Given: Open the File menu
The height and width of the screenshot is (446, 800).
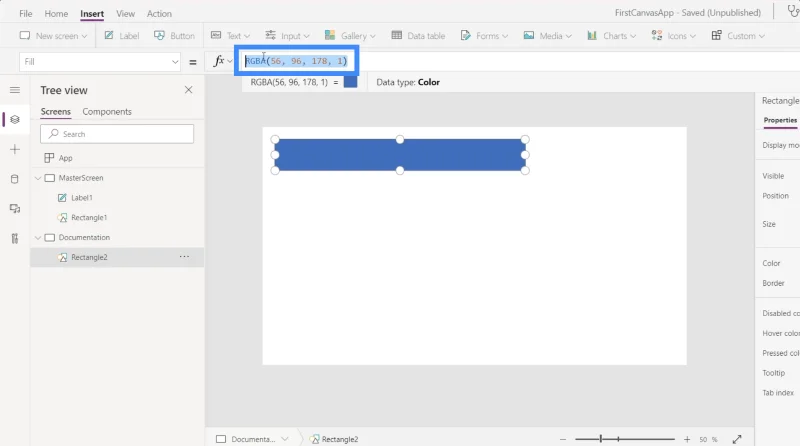Looking at the screenshot, I should 26,14.
